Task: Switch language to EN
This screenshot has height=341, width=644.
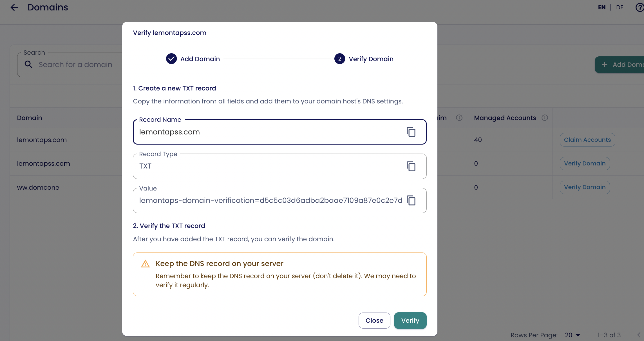Action: [x=602, y=7]
